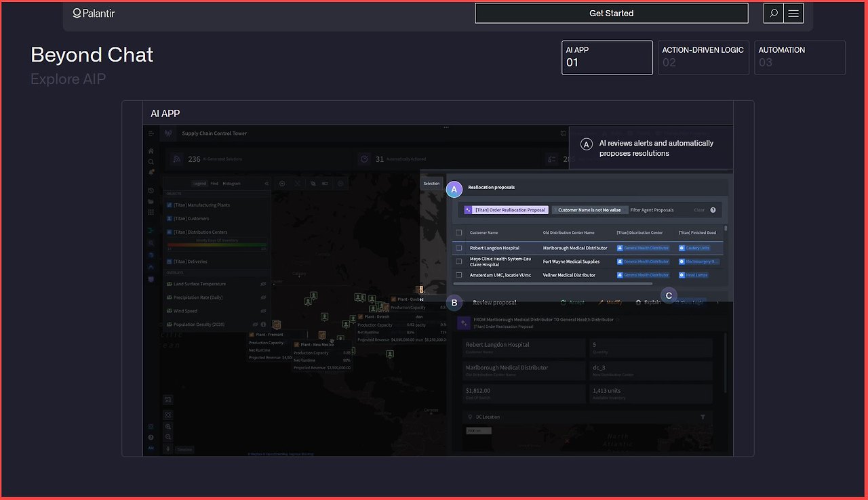This screenshot has width=868, height=500.
Task: Open the applications grid icon
Action: pos(151,212)
